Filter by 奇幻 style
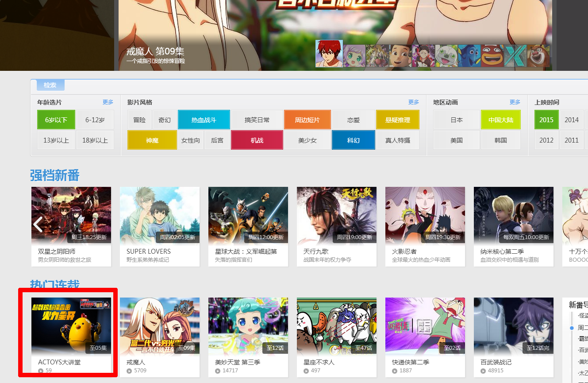This screenshot has width=588, height=383. click(x=165, y=120)
